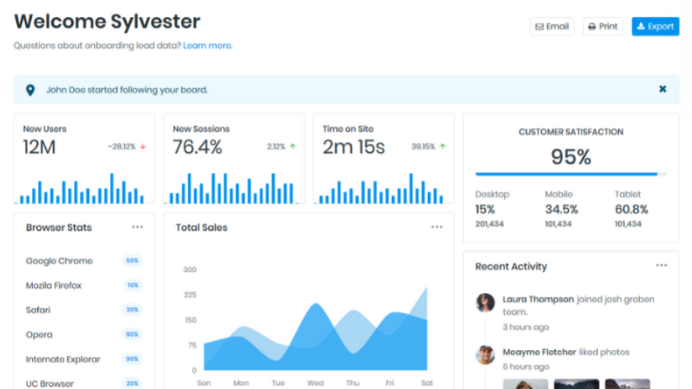The height and width of the screenshot is (389, 692).
Task: Click the Internet Explorer row
Action: (x=84, y=359)
